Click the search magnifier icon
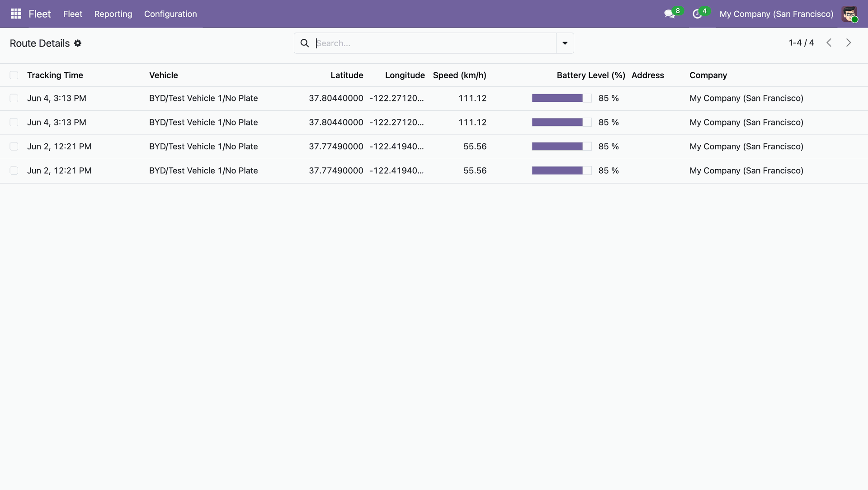Screen dimensions: 868x490 coord(305,43)
